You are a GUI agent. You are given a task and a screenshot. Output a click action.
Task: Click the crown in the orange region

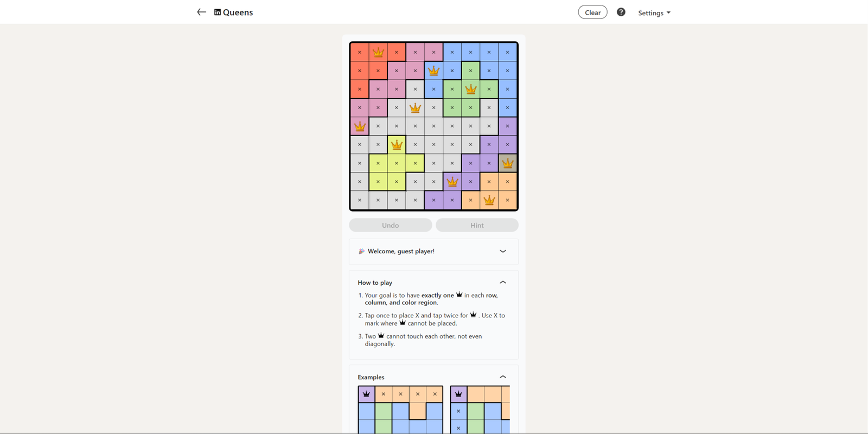click(x=489, y=200)
